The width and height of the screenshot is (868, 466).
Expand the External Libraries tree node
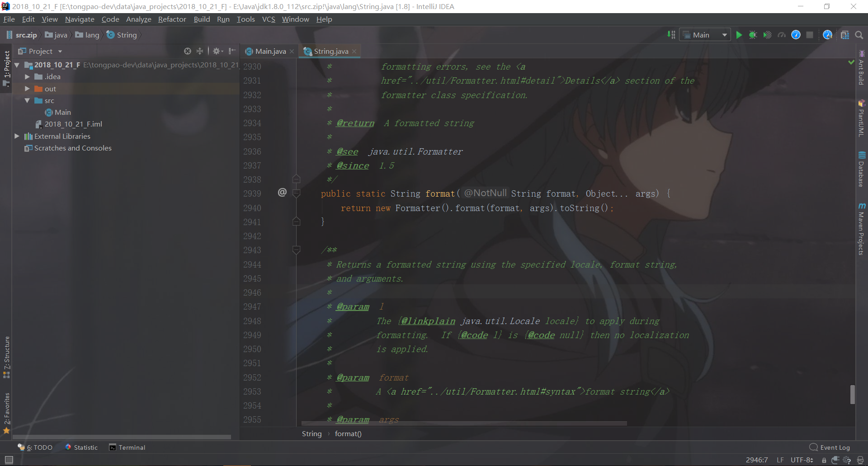17,136
